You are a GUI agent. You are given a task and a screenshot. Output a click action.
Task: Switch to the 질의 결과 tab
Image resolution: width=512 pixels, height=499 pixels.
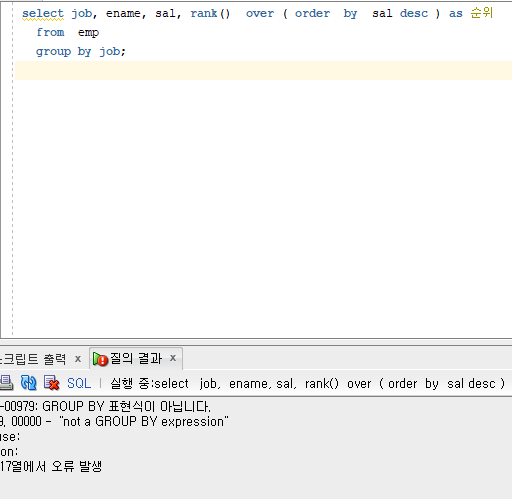[136, 358]
